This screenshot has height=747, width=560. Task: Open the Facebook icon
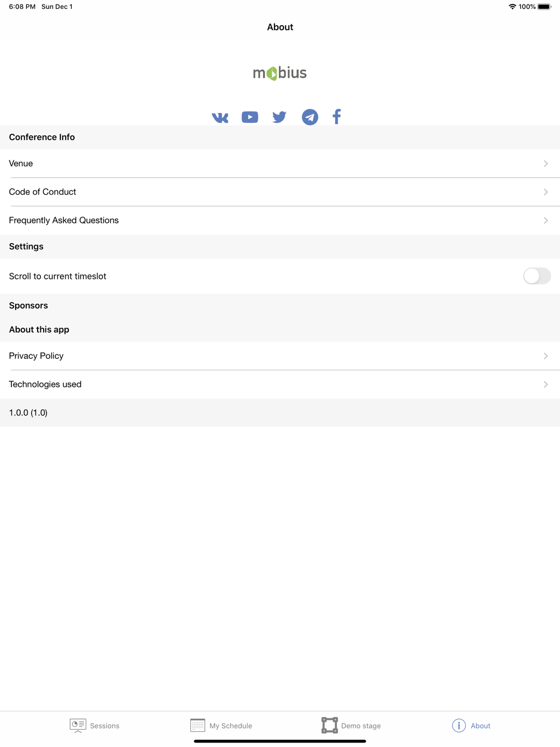pos(337,116)
